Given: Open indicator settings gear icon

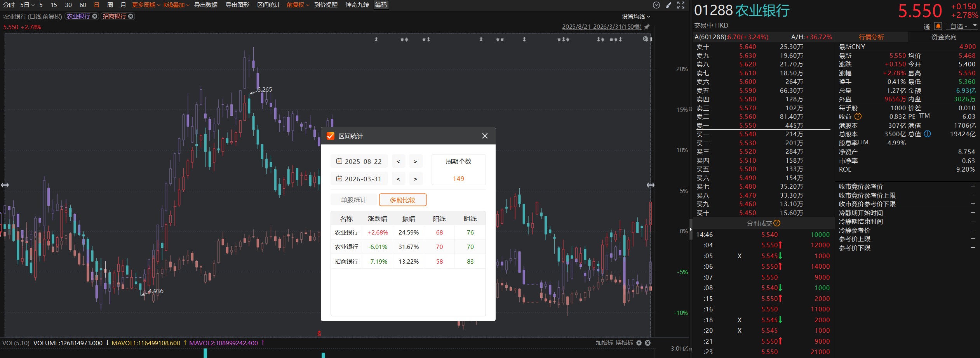Looking at the screenshot, I should 639,343.
